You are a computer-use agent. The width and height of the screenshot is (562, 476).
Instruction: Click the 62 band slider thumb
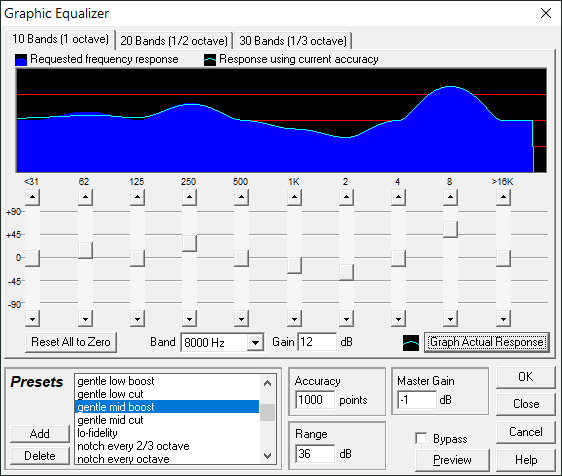85,251
